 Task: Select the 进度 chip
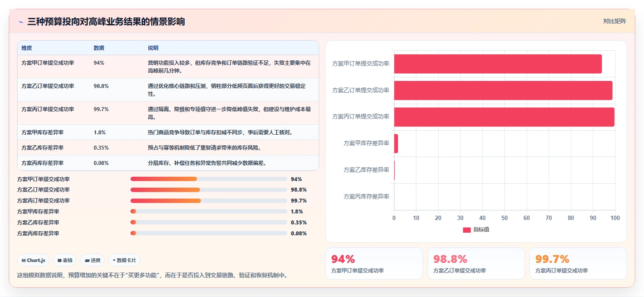(x=92, y=260)
